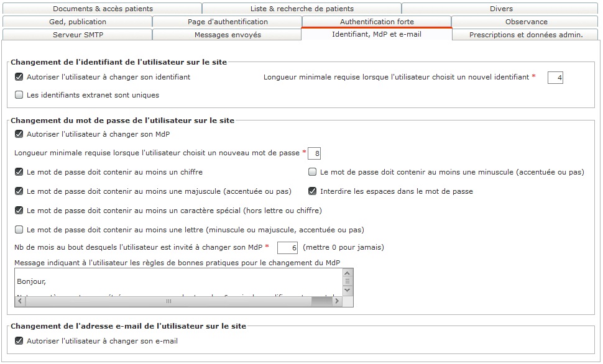The image size is (603, 364).
Task: Click the message box scroll up arrow
Action: [x=348, y=273]
